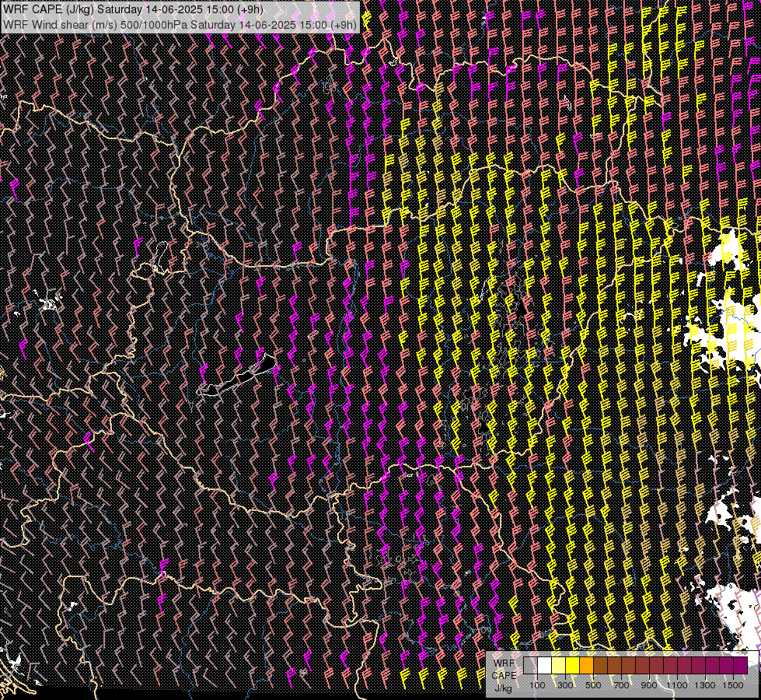Screen dimensions: 761x700
Task: Click the '100' legend tick label
Action: click(537, 685)
